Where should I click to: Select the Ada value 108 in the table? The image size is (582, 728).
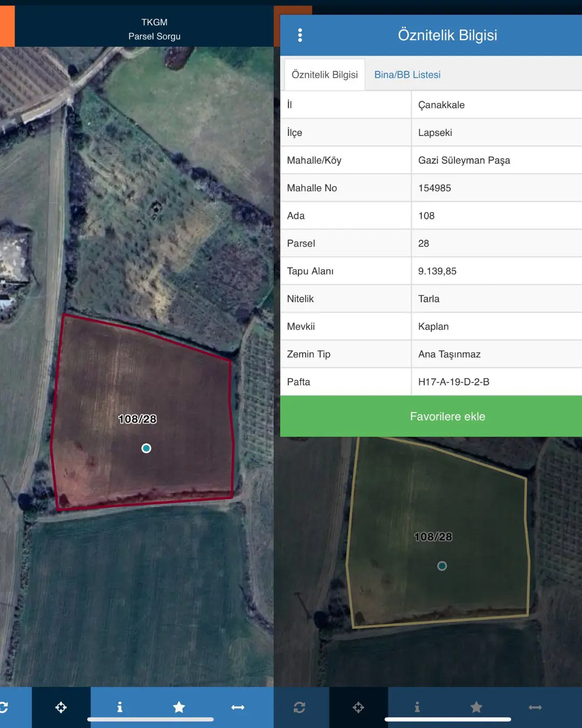coord(426,216)
